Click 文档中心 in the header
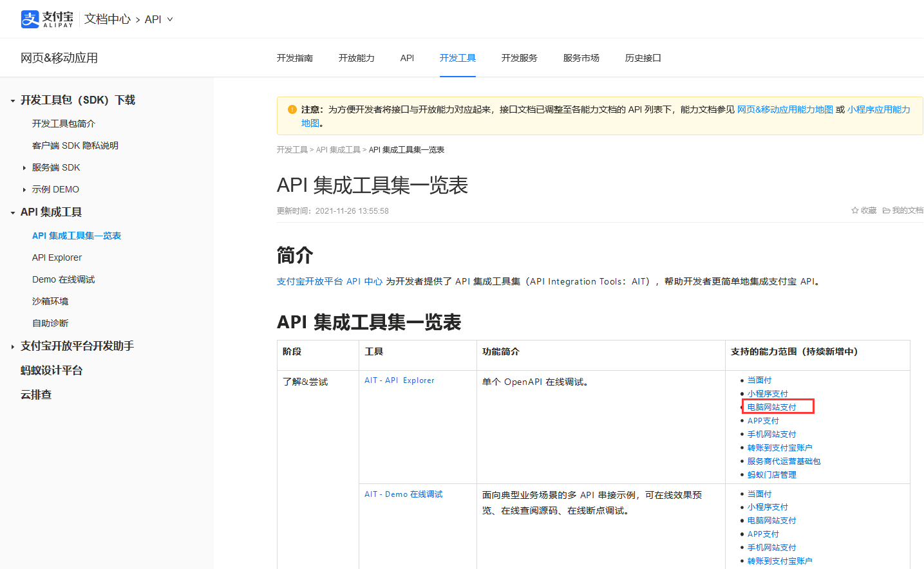Image resolution: width=924 pixels, height=569 pixels. pyautogui.click(x=108, y=19)
